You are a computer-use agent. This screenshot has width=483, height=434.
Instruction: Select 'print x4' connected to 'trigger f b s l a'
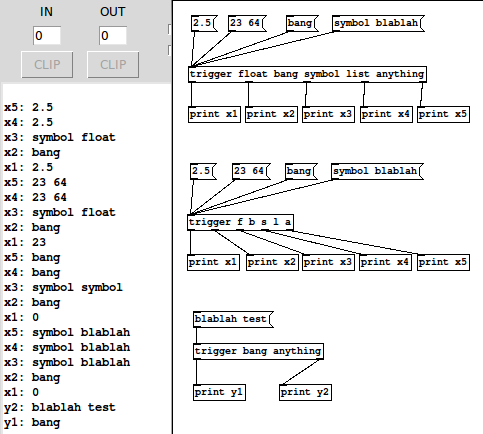point(385,262)
